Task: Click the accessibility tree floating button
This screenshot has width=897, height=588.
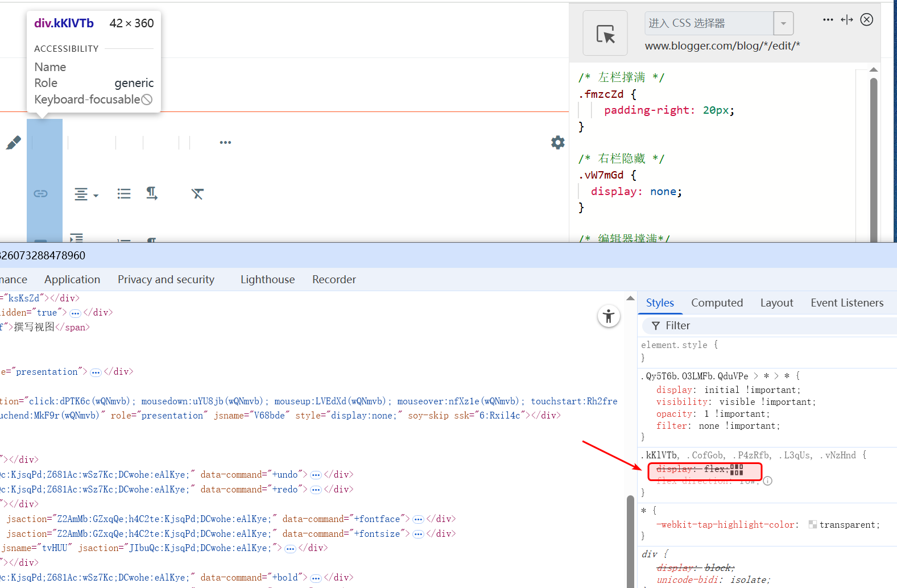Action: (x=608, y=316)
